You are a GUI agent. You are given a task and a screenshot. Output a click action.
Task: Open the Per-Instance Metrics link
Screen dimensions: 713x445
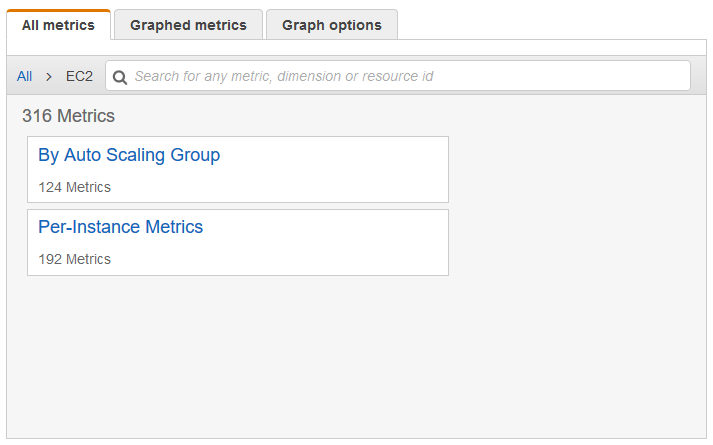coord(120,227)
